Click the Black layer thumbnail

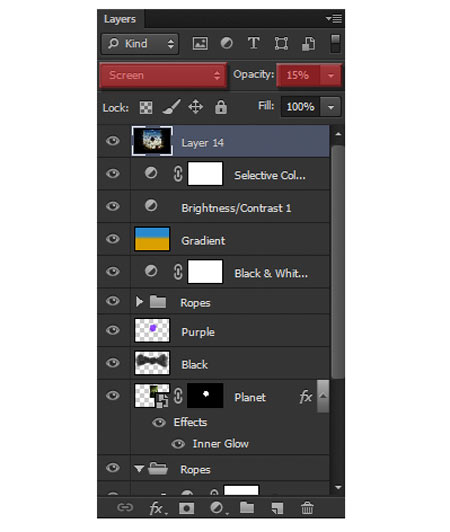[x=152, y=363]
